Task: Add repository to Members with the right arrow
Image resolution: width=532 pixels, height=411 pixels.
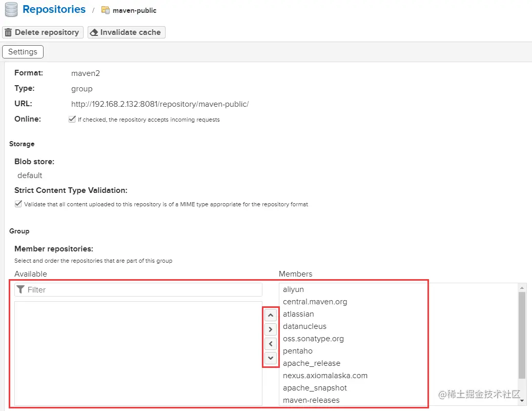Action: (271, 329)
